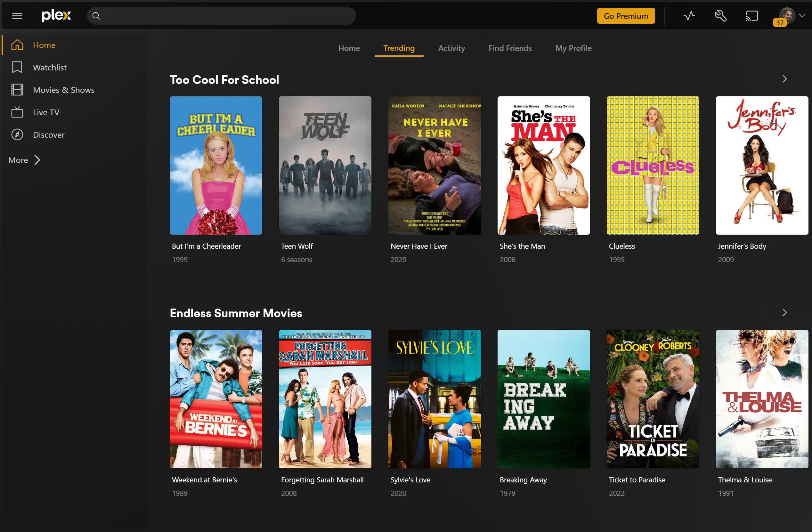This screenshot has height=532, width=812.
Task: Click the Cast to device icon
Action: [x=751, y=16]
